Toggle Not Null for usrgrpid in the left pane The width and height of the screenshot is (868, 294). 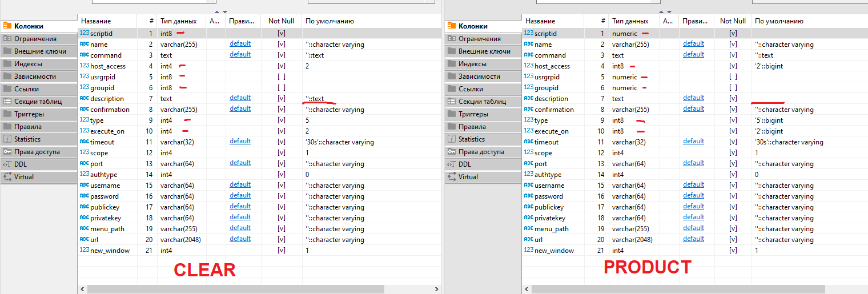(x=282, y=76)
